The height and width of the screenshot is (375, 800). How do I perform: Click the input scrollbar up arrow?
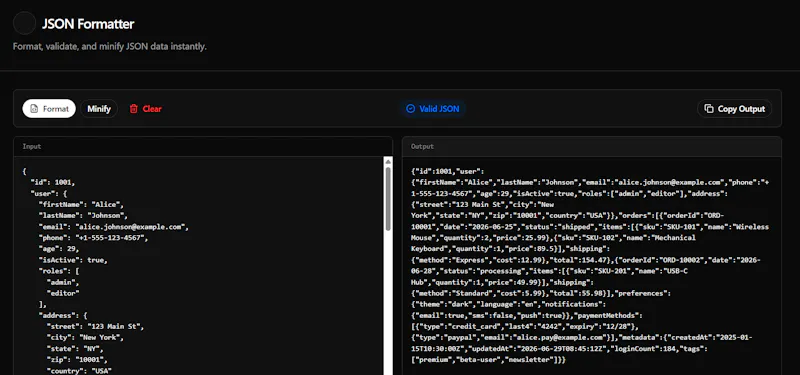point(388,161)
